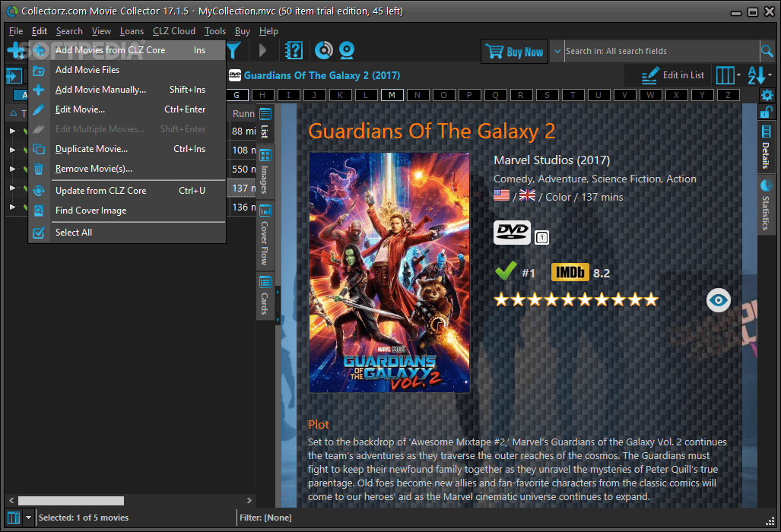Expand the row arrow next to 108
Image resolution: width=781 pixels, height=532 pixels.
(12, 150)
